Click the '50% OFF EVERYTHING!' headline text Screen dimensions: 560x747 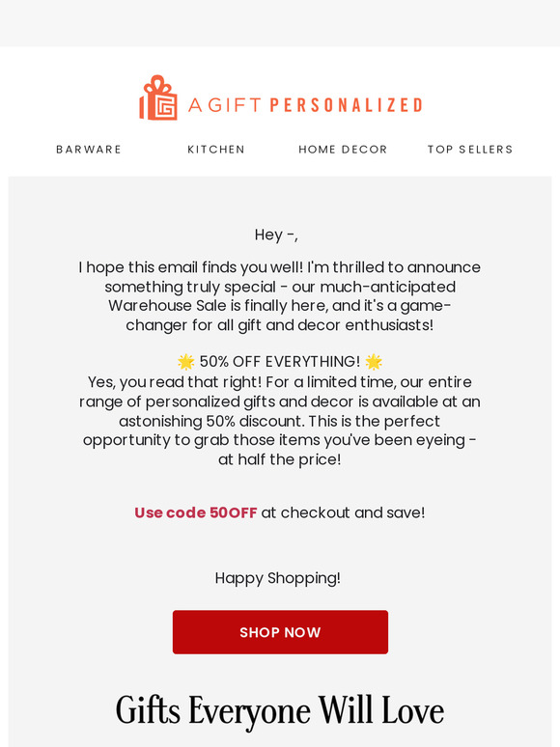tap(280, 362)
